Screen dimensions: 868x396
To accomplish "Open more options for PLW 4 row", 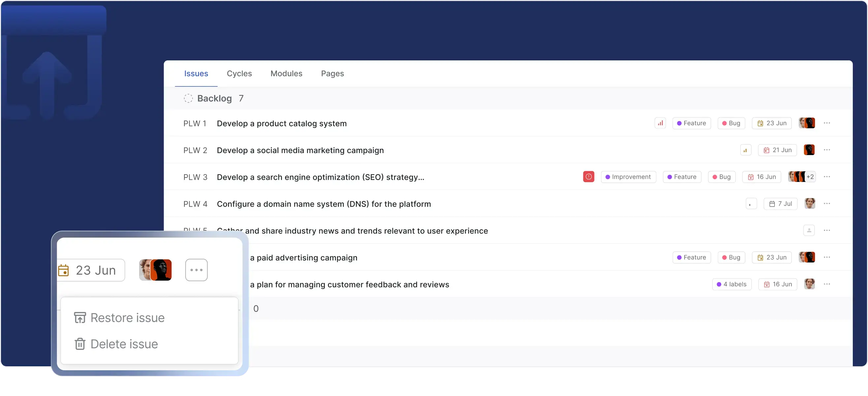I will click(826, 204).
